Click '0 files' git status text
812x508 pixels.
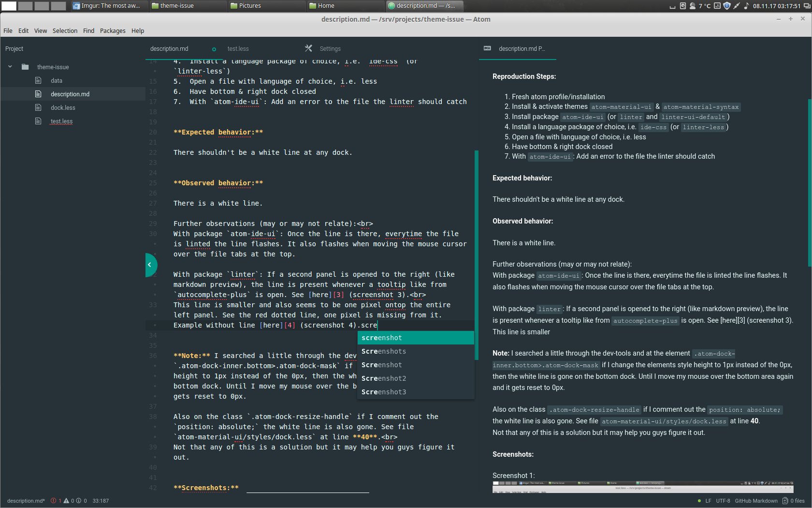click(x=797, y=501)
